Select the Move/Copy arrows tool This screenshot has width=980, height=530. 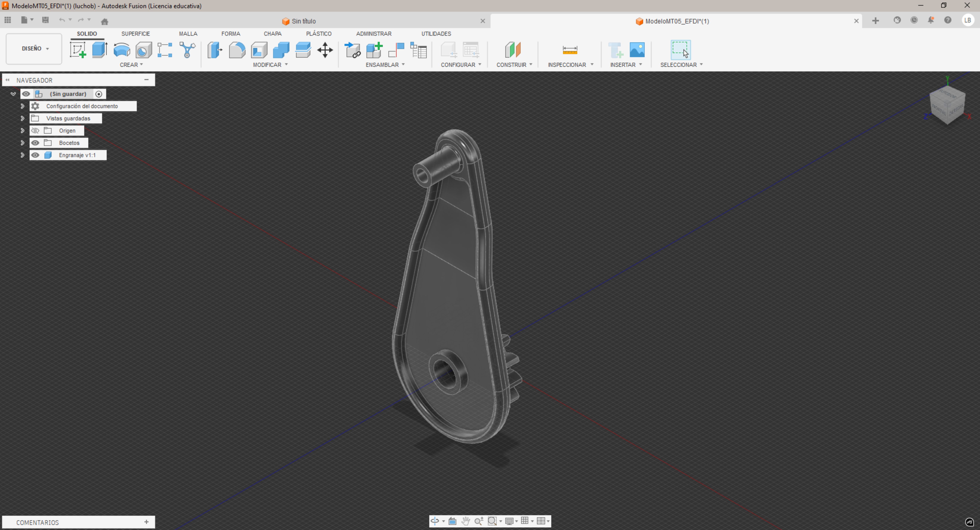(x=325, y=50)
